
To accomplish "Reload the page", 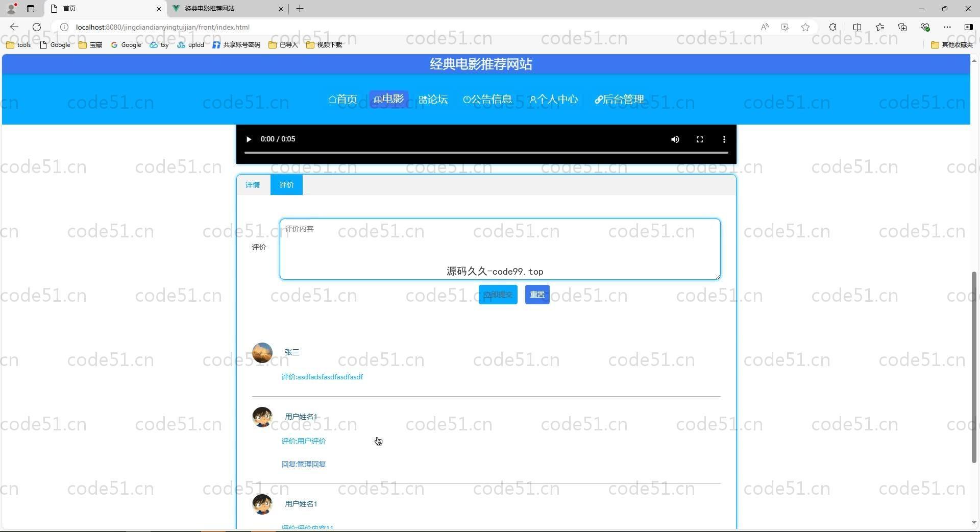I will tap(37, 27).
